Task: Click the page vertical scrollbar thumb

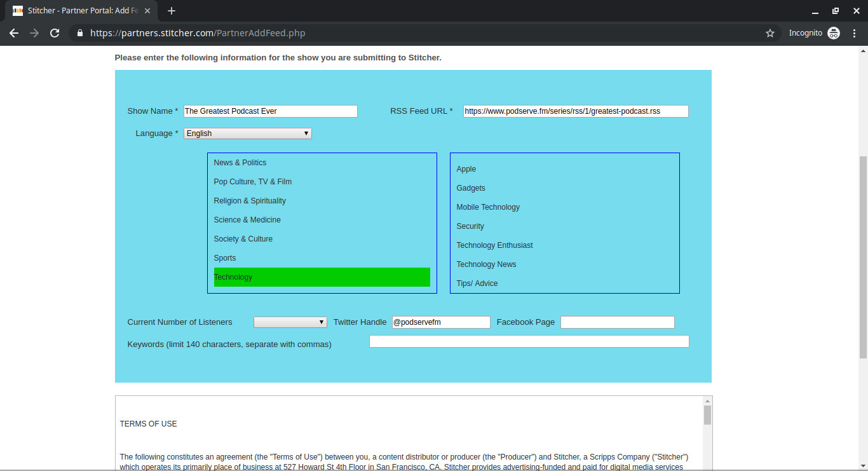Action: point(863,257)
